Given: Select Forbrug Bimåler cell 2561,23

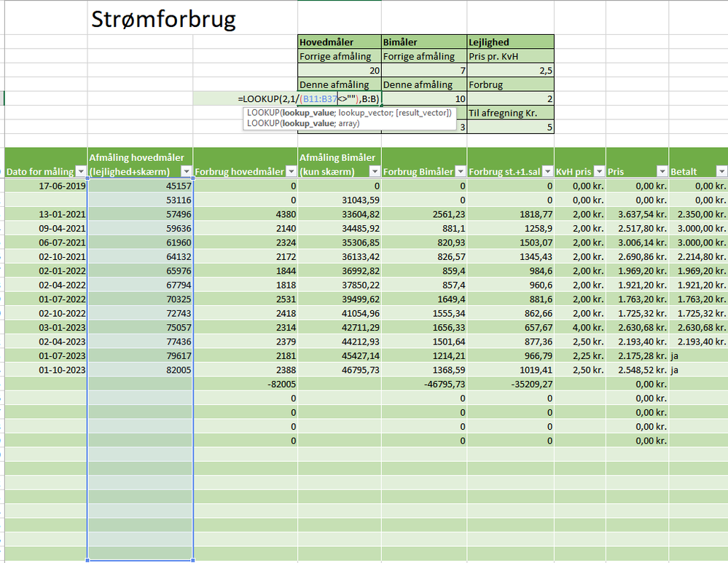Looking at the screenshot, I should click(x=424, y=214).
